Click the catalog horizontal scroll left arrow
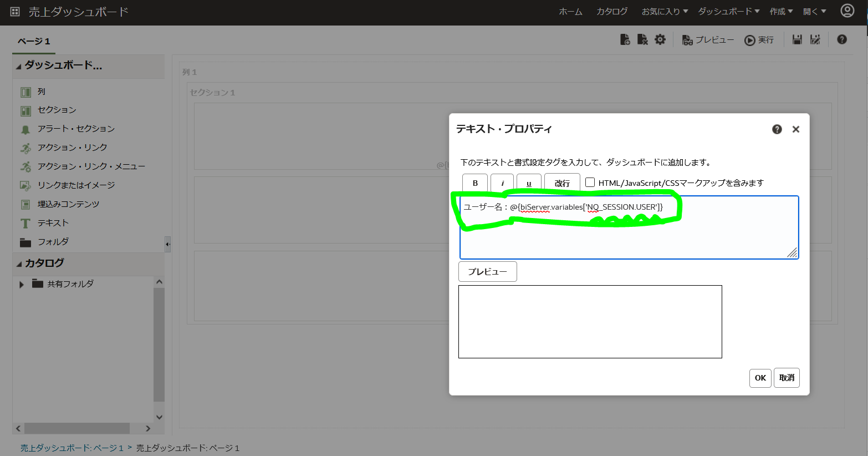This screenshot has height=456, width=868. pos(18,428)
